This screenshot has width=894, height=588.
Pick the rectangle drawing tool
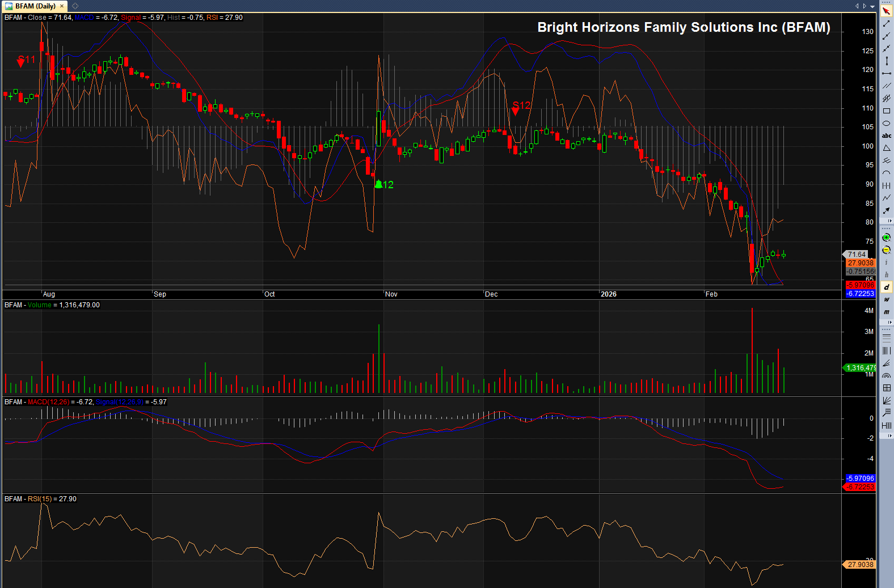pos(886,111)
